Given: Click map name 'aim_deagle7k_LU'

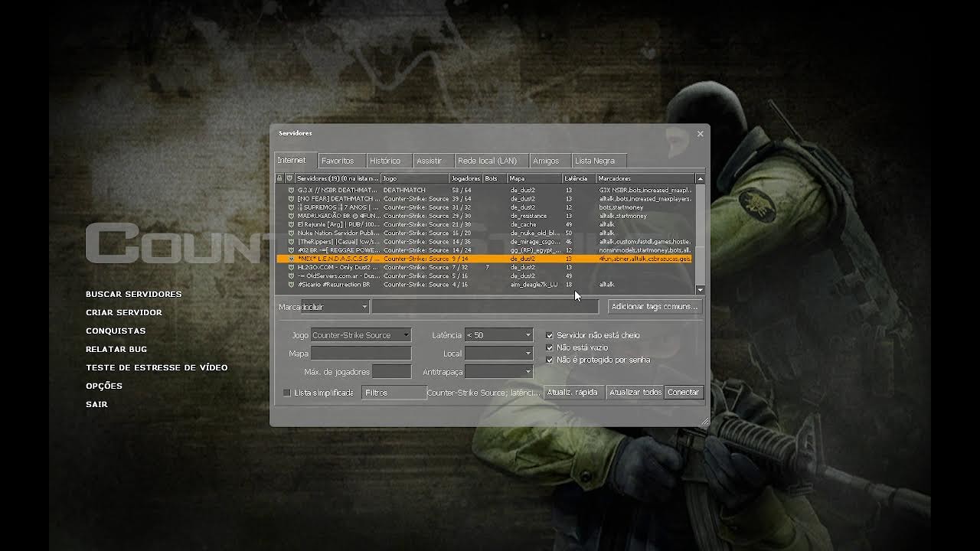Looking at the screenshot, I should 534,284.
